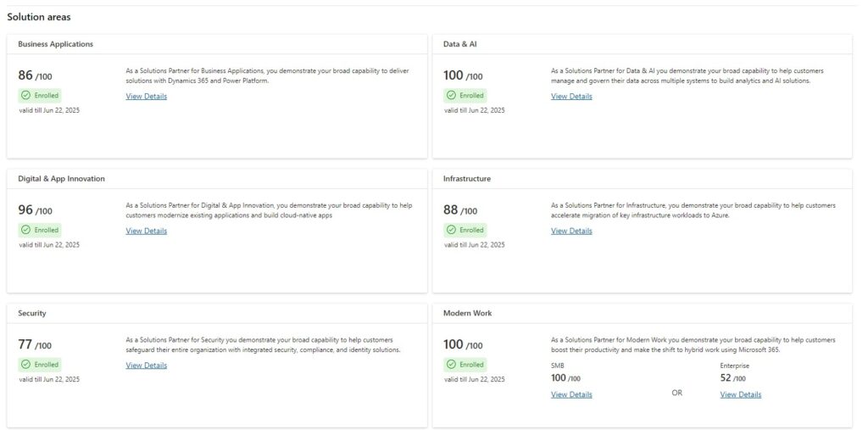Open View Details for Infrastructure
Viewport: 868px width, 430px height.
click(x=571, y=231)
